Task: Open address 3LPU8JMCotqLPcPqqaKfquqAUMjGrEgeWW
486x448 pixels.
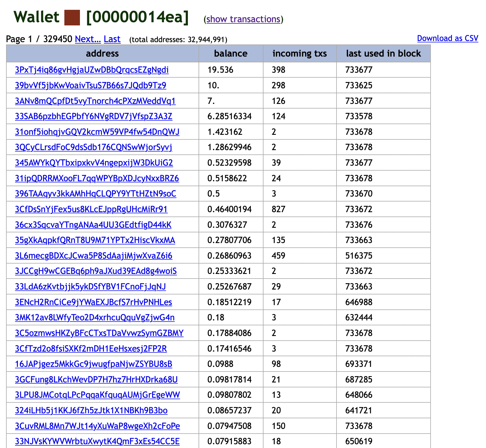Action: click(98, 395)
